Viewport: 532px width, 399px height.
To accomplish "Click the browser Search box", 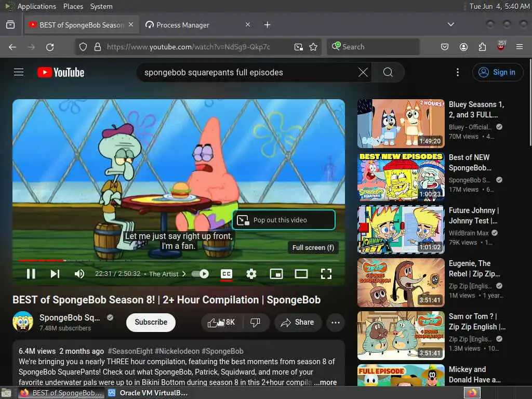I will point(373,47).
